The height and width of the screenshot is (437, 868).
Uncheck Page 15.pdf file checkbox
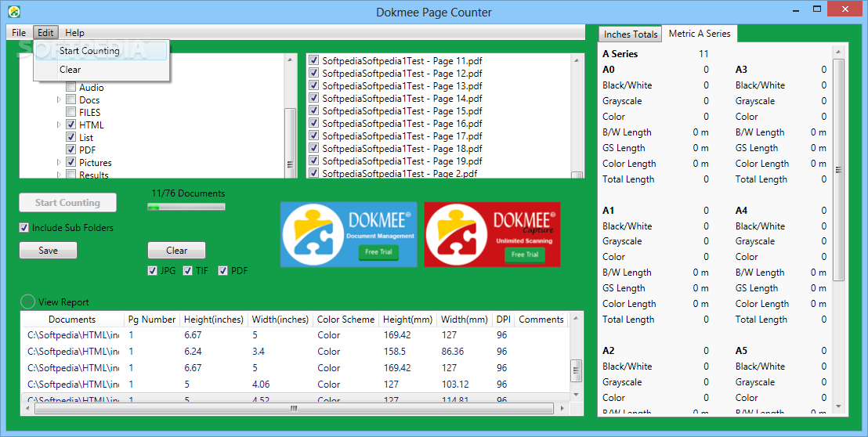point(314,110)
